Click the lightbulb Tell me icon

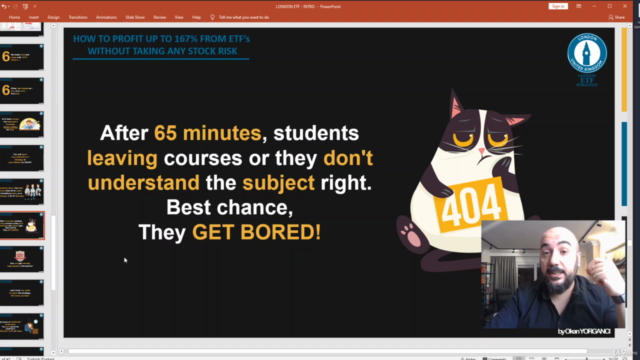point(212,18)
